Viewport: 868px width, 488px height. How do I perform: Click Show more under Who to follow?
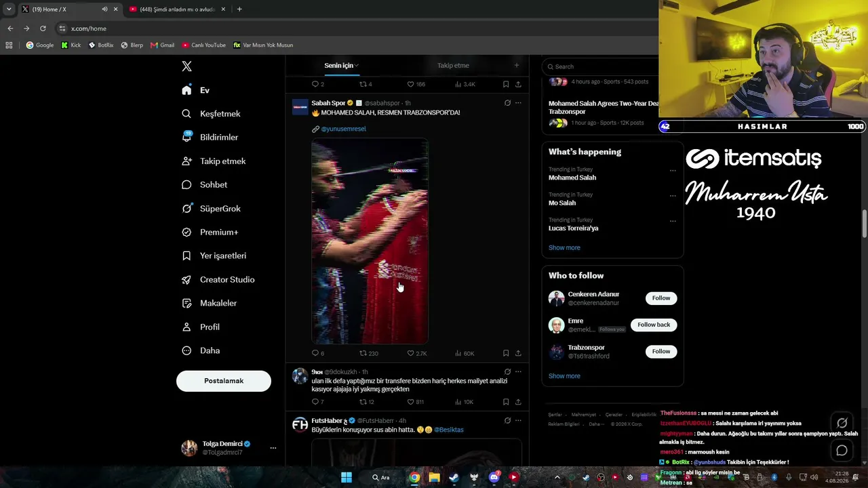[564, 376]
